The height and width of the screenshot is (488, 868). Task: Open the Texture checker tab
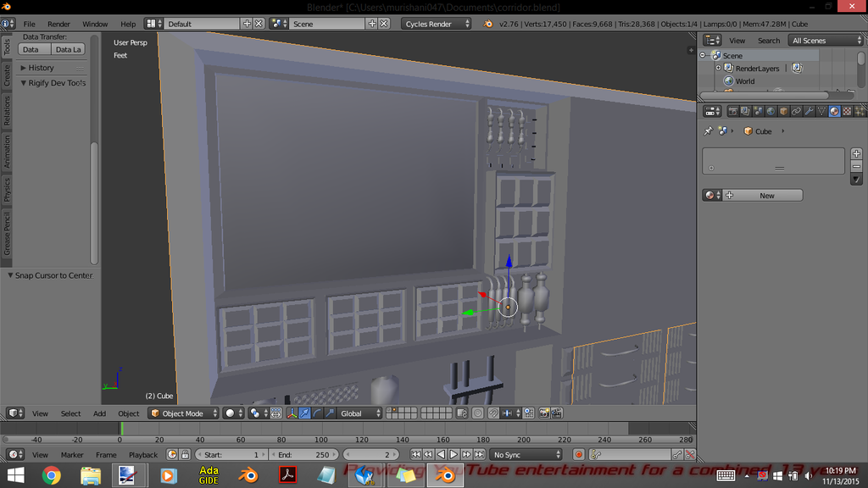click(847, 111)
